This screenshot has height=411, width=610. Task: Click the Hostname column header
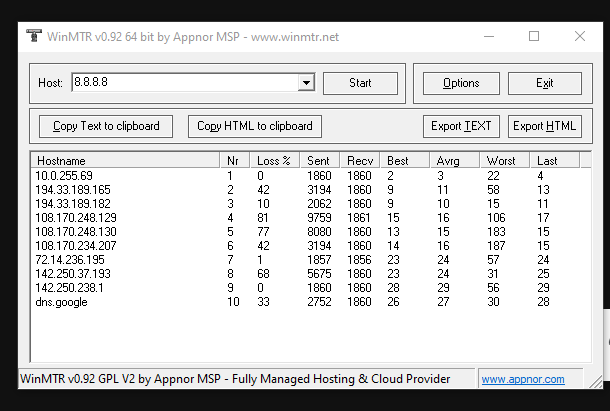click(x=125, y=160)
